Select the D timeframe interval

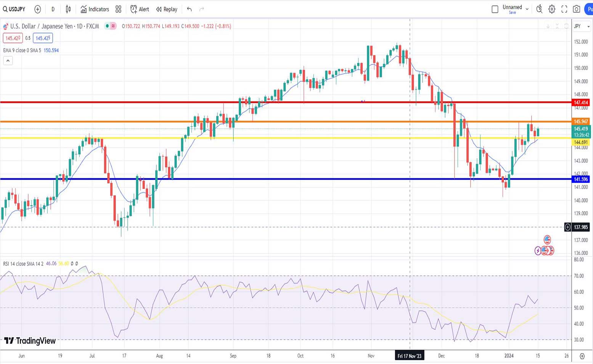tap(53, 9)
